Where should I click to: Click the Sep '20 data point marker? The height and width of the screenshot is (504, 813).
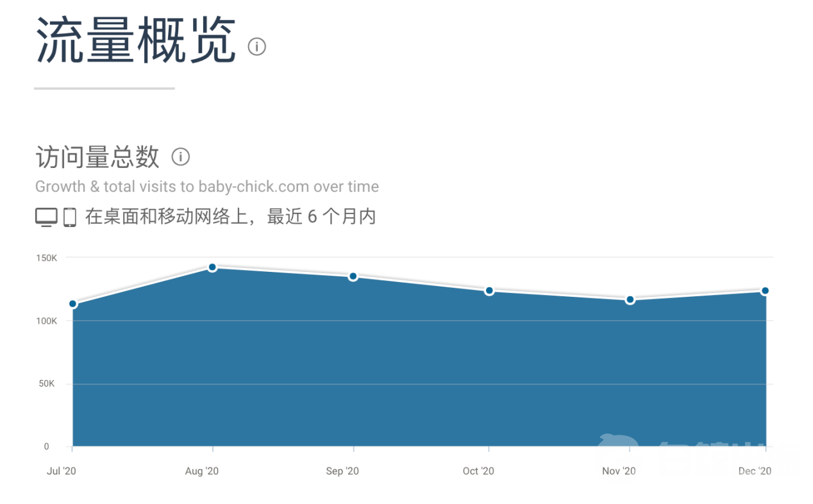[353, 276]
